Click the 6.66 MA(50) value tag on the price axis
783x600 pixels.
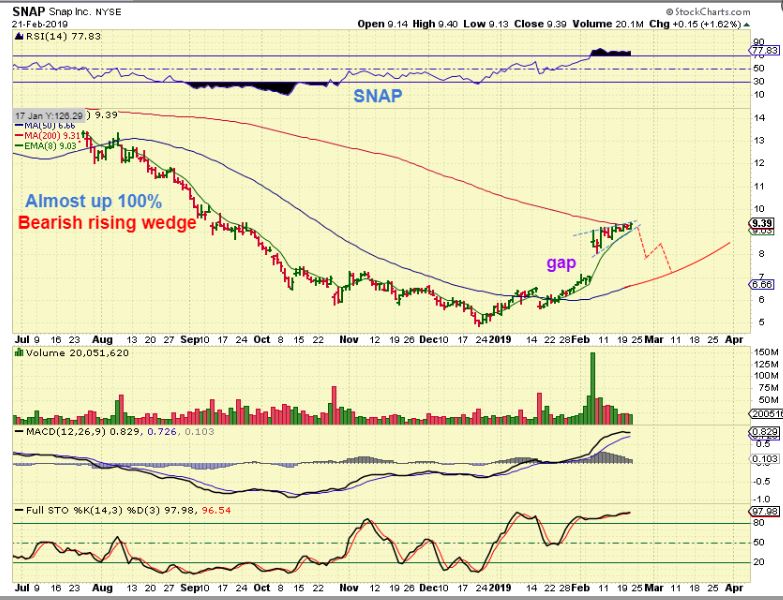point(762,285)
